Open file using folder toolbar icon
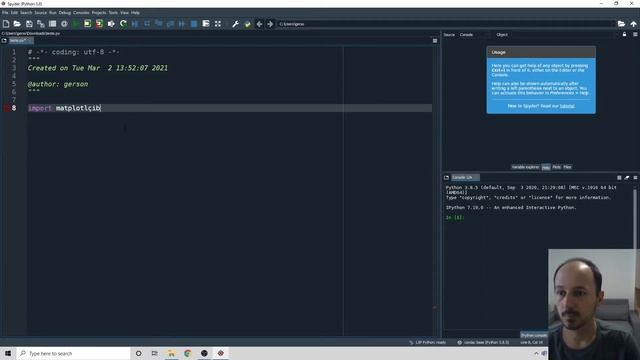Image resolution: width=640 pixels, height=360 pixels. click(17, 24)
